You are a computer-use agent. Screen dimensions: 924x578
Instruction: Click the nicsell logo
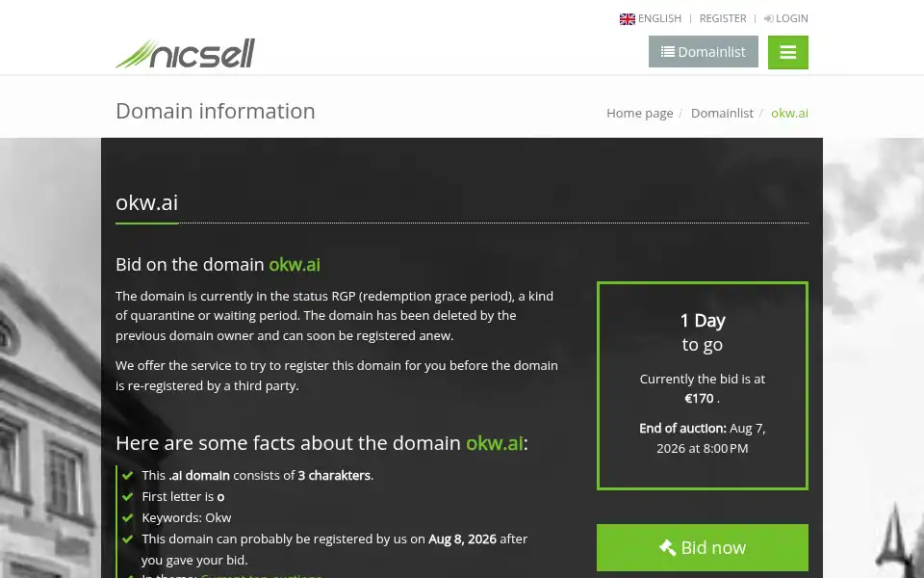pos(185,53)
